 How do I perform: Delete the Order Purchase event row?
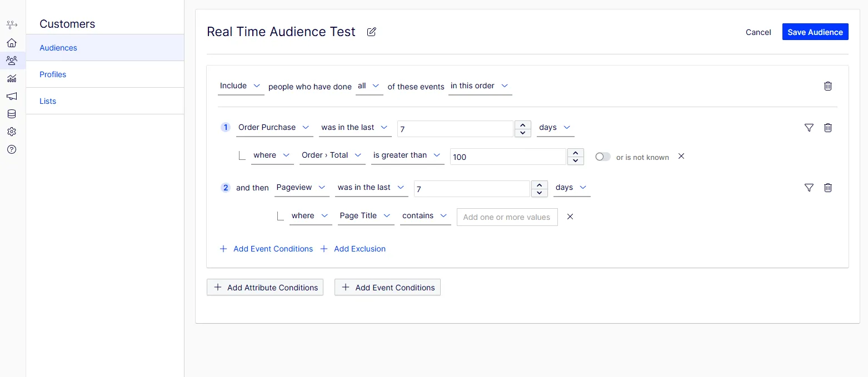pos(828,128)
